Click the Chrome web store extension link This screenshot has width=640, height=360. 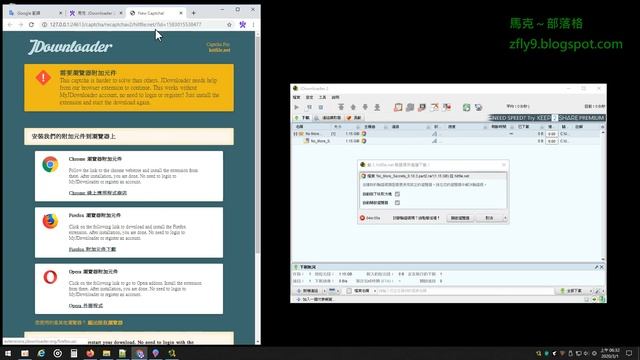coord(98,193)
